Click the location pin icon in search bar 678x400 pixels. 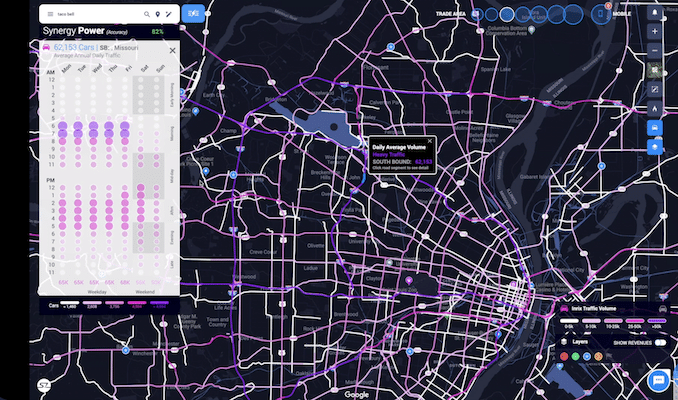158,14
